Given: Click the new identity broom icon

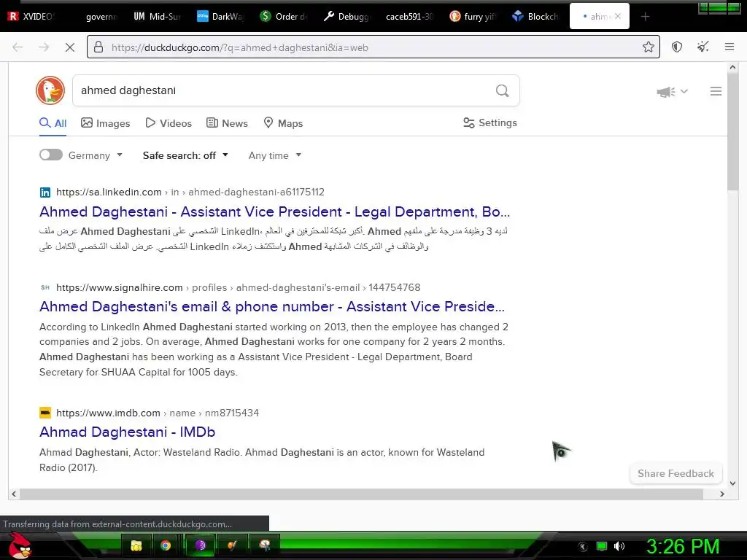Looking at the screenshot, I should (703, 47).
